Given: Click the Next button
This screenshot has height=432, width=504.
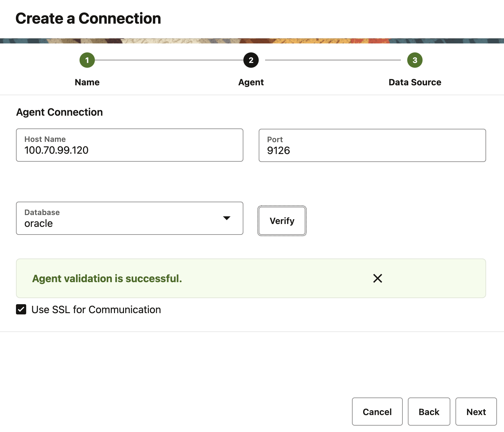Looking at the screenshot, I should [476, 412].
